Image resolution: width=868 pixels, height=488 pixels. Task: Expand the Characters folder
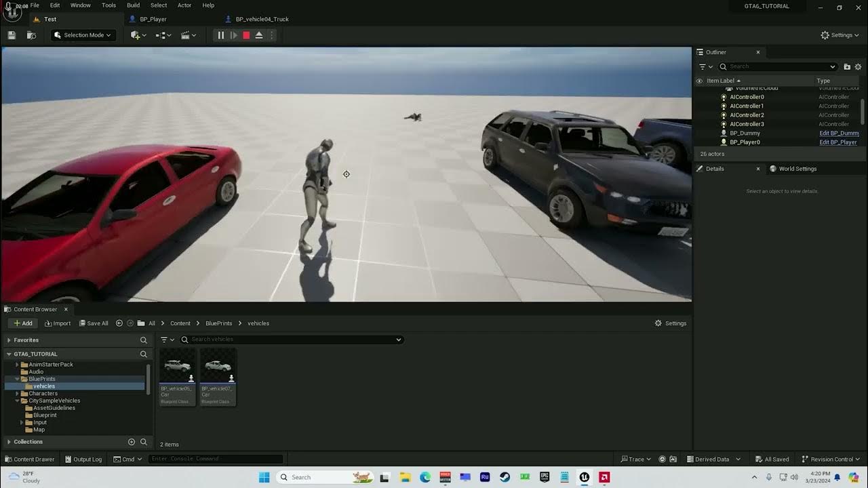point(17,393)
